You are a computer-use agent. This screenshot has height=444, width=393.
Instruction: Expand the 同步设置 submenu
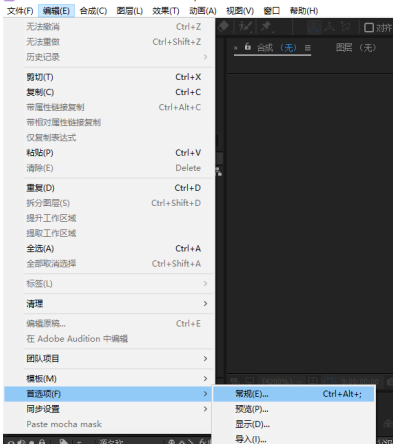coord(109,409)
